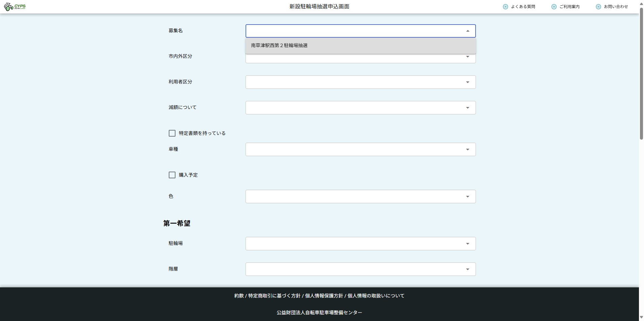Click the scrollbar down arrow
The image size is (644, 321).
click(x=641, y=317)
